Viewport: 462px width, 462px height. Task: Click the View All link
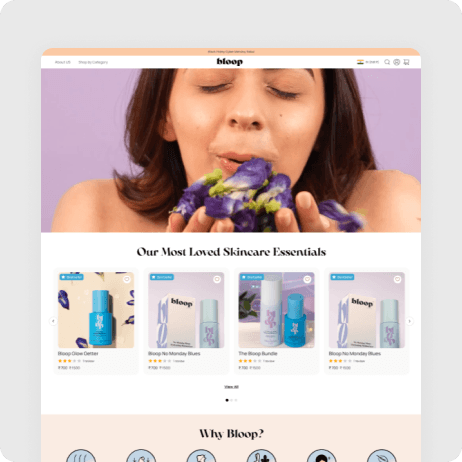click(231, 387)
